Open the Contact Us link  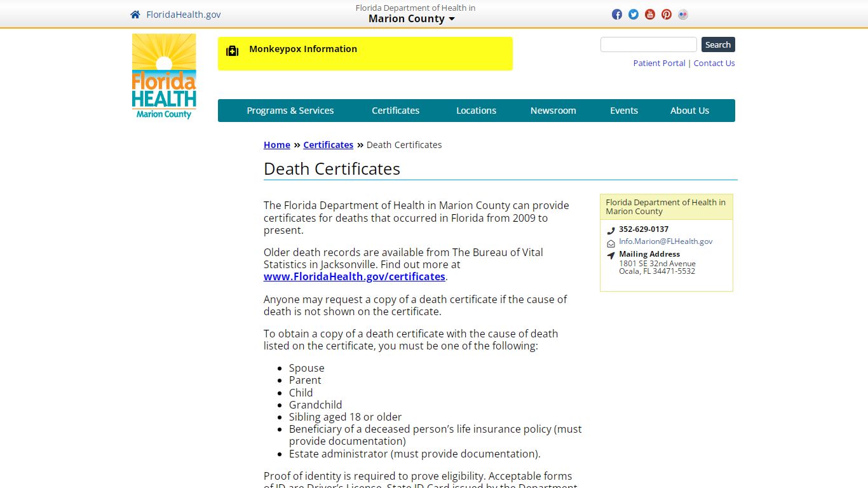(714, 63)
